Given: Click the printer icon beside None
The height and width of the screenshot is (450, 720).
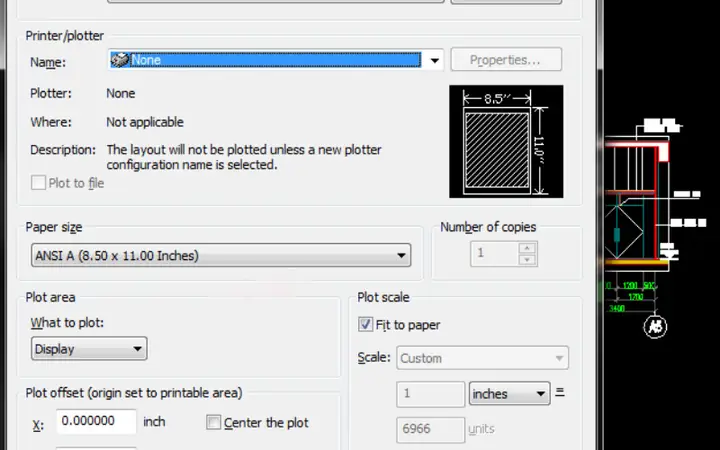Looking at the screenshot, I should (120, 60).
